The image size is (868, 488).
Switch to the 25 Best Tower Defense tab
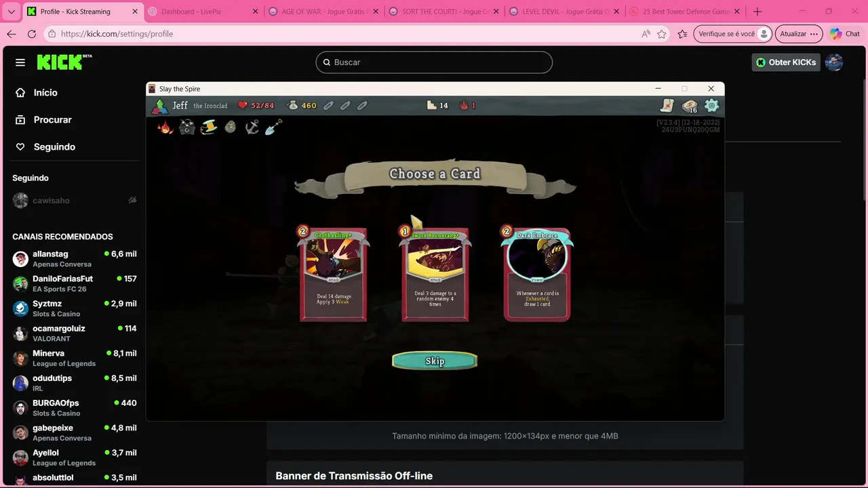coord(685,12)
